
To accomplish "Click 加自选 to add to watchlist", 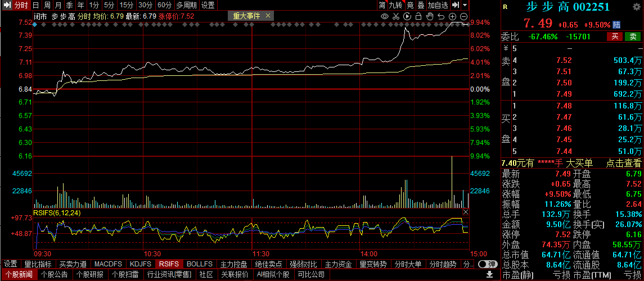I will point(438,5).
